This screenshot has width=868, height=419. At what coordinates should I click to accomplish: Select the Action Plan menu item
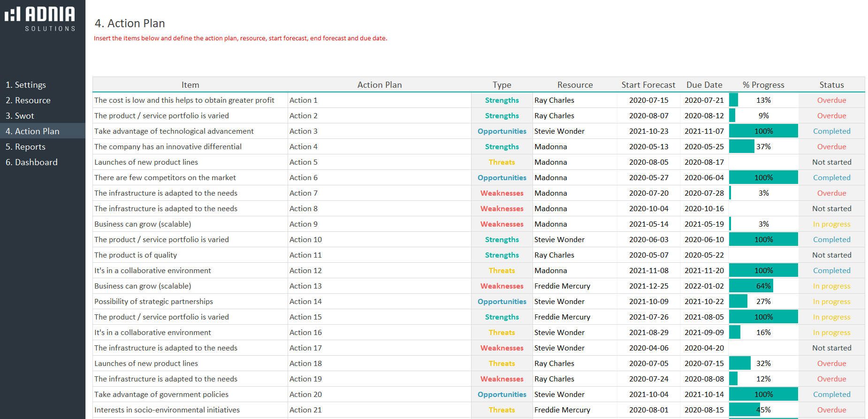point(32,131)
